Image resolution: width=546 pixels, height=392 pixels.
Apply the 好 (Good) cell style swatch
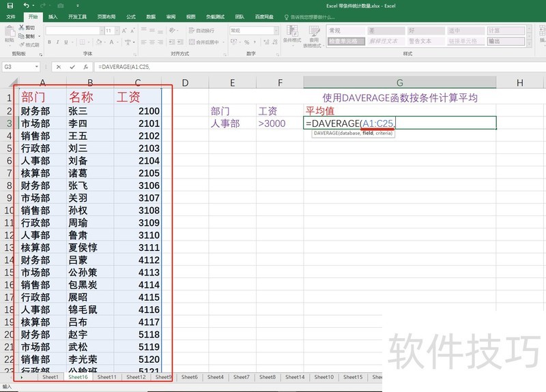[423, 31]
